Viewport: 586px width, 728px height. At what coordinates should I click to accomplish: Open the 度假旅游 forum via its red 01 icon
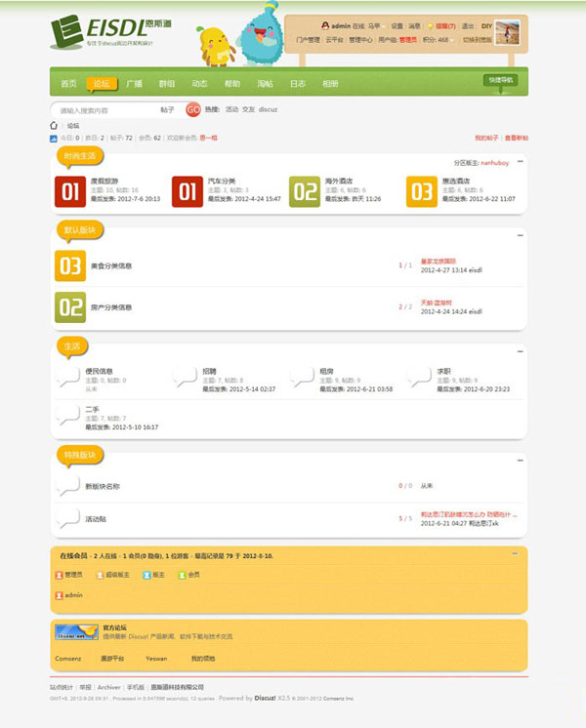(70, 191)
